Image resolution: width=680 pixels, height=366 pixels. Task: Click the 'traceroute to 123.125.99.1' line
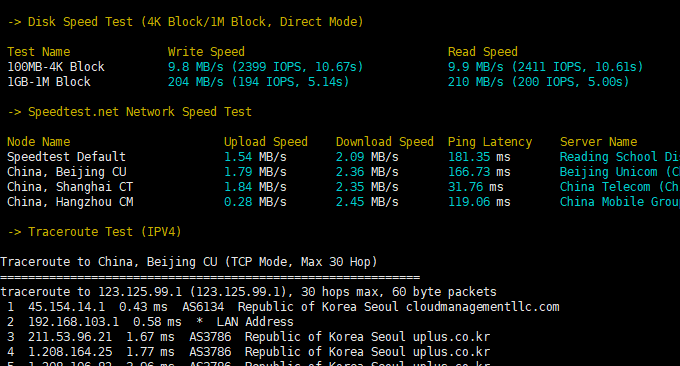coord(248,292)
